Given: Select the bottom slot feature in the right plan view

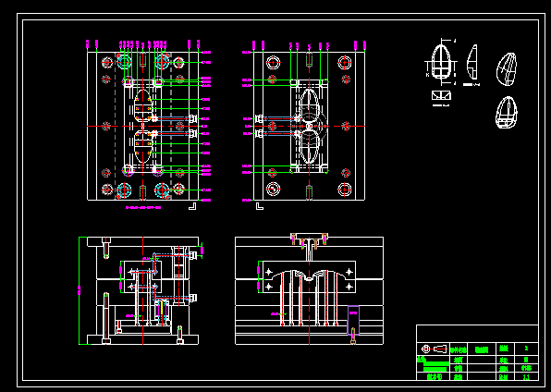Looking at the screenshot, I should point(309,192).
